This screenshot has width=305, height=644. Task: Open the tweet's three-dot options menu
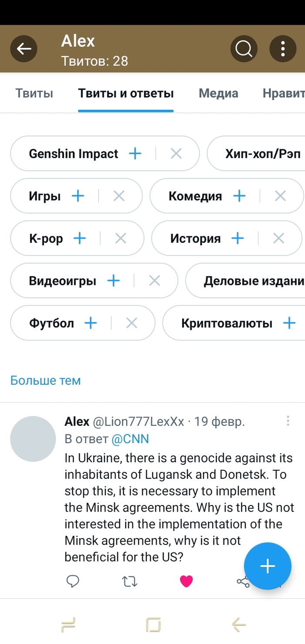coord(288,421)
